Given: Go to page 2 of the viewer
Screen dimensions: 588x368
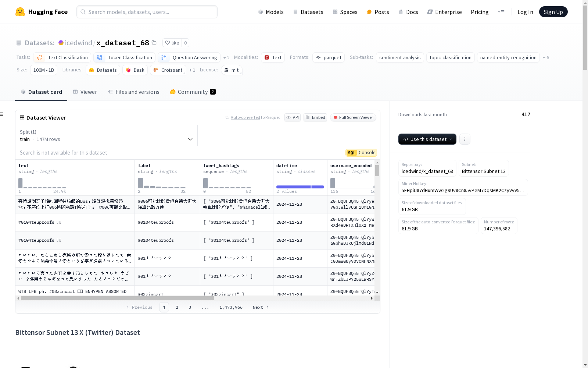Looking at the screenshot, I should click(177, 307).
